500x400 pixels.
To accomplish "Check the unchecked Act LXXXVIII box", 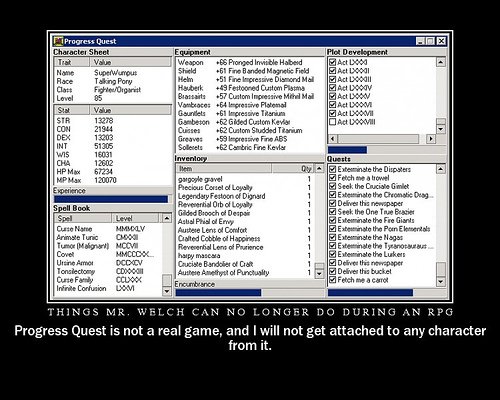I will (x=332, y=122).
